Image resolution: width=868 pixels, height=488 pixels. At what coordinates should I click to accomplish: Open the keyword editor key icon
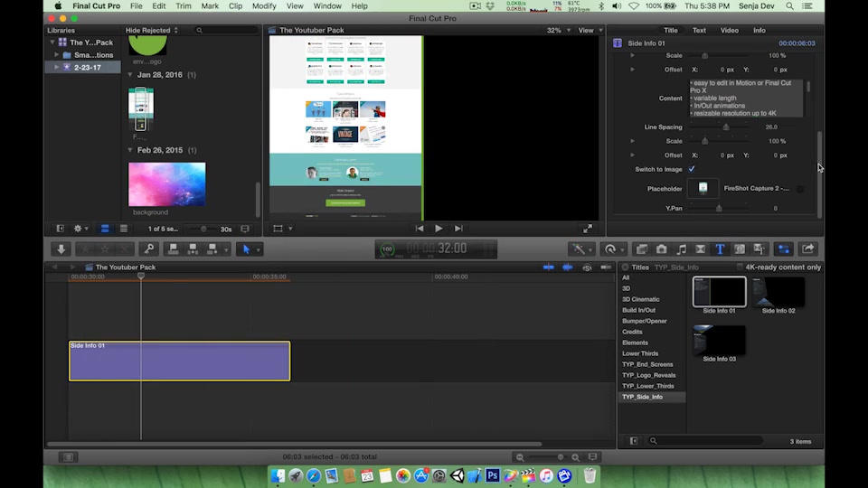click(149, 249)
